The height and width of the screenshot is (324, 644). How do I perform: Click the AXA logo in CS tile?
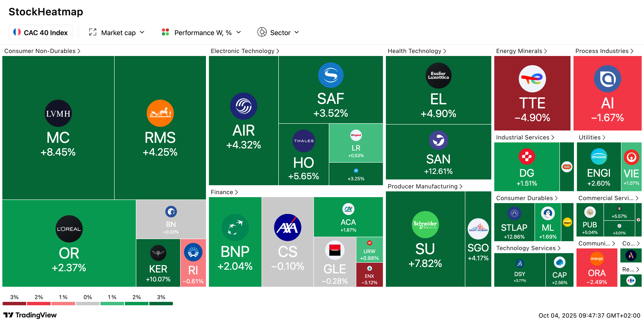pos(287,227)
